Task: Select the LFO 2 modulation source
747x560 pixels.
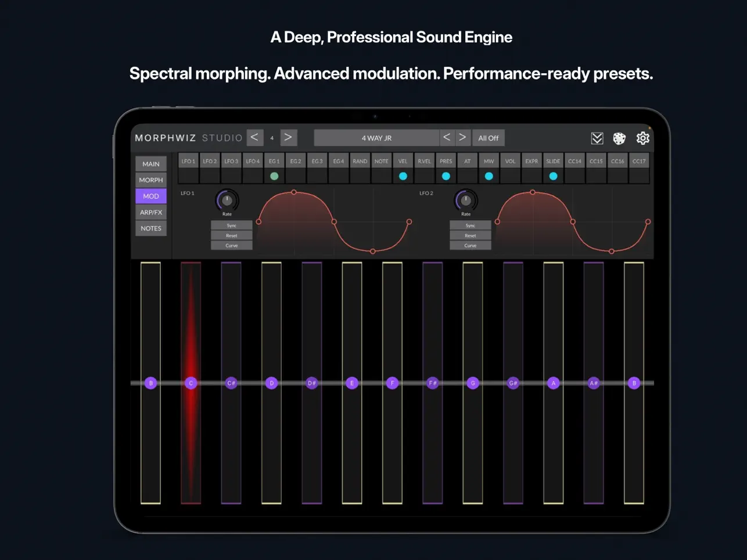Action: [x=210, y=161]
